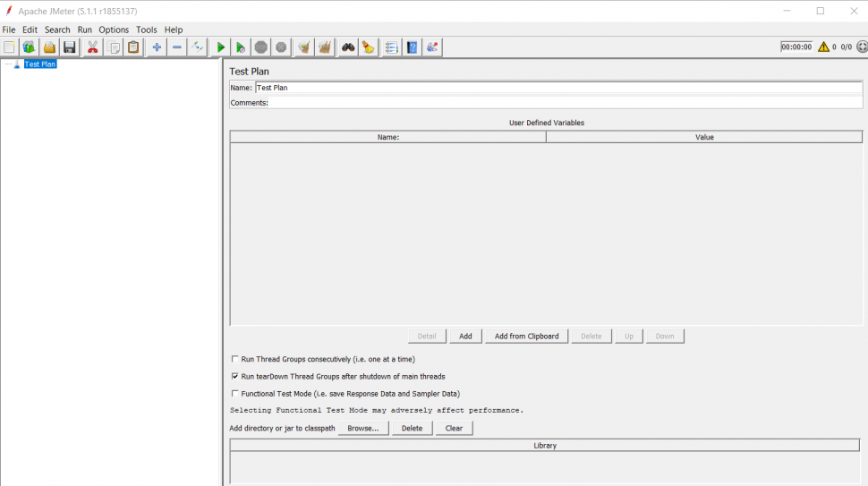Viewport: 868px width, 486px height.
Task: Search the tree with binoculars icon
Action: (347, 47)
